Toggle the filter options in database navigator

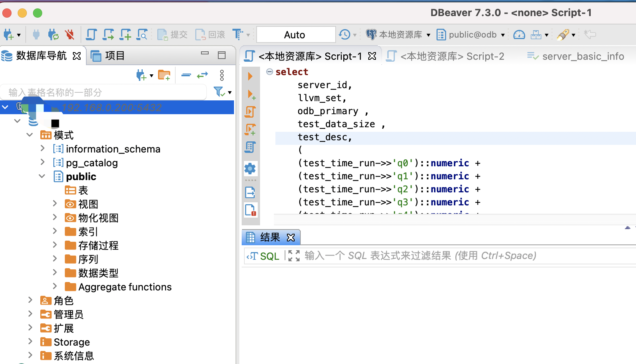(x=219, y=92)
